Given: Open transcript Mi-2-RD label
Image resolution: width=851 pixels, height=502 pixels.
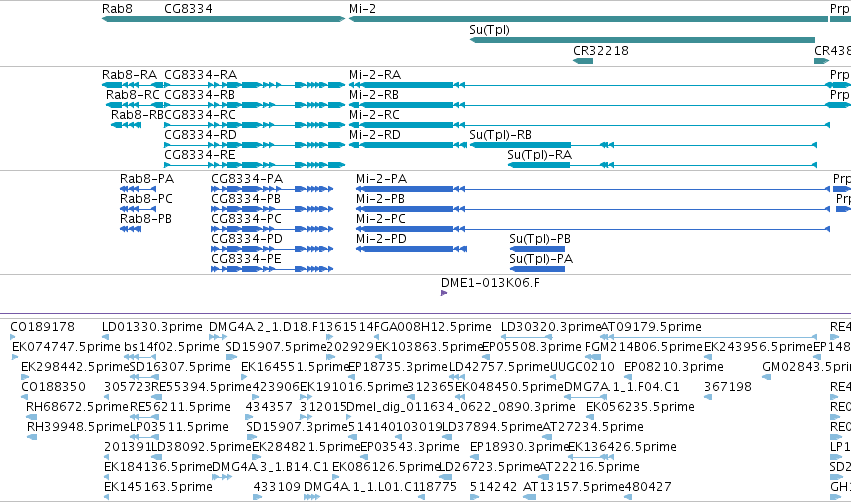Looking at the screenshot, I should click(x=374, y=135).
